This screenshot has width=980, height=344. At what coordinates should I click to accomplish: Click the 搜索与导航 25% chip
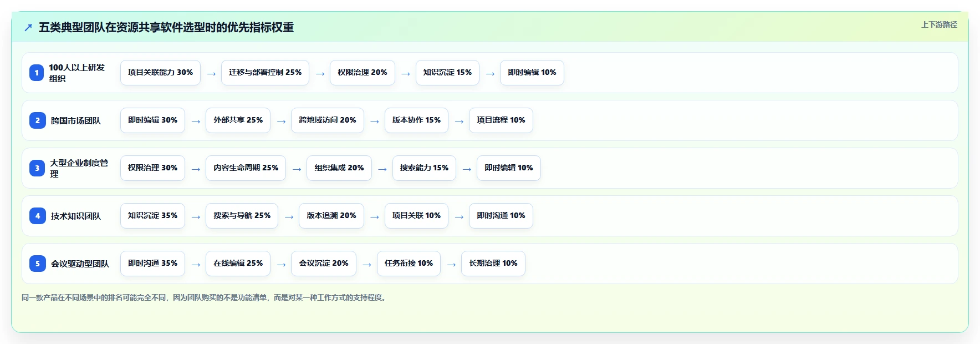(242, 216)
